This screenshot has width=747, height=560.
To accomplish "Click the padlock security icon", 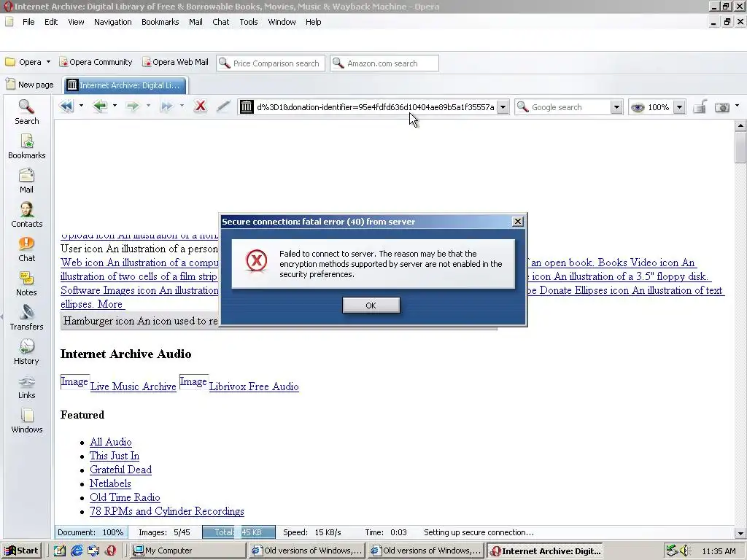I will [x=700, y=107].
